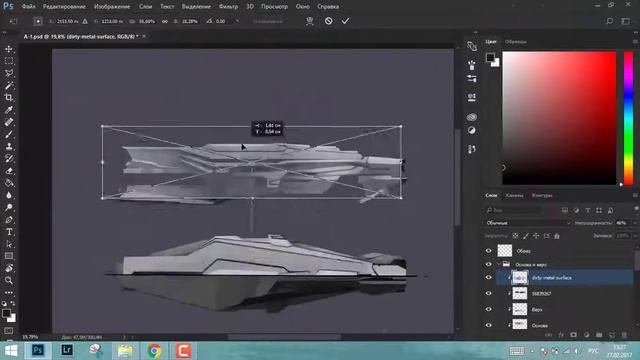Switch to the Образцы swatches tab
Screen dimensions: 640x360
coord(516,42)
